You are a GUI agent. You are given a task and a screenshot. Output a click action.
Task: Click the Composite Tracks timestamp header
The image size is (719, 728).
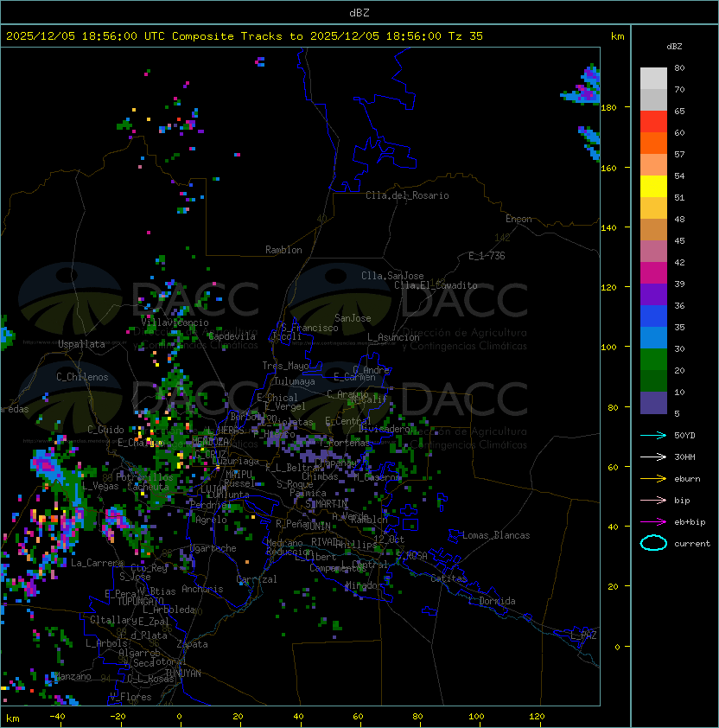point(245,36)
